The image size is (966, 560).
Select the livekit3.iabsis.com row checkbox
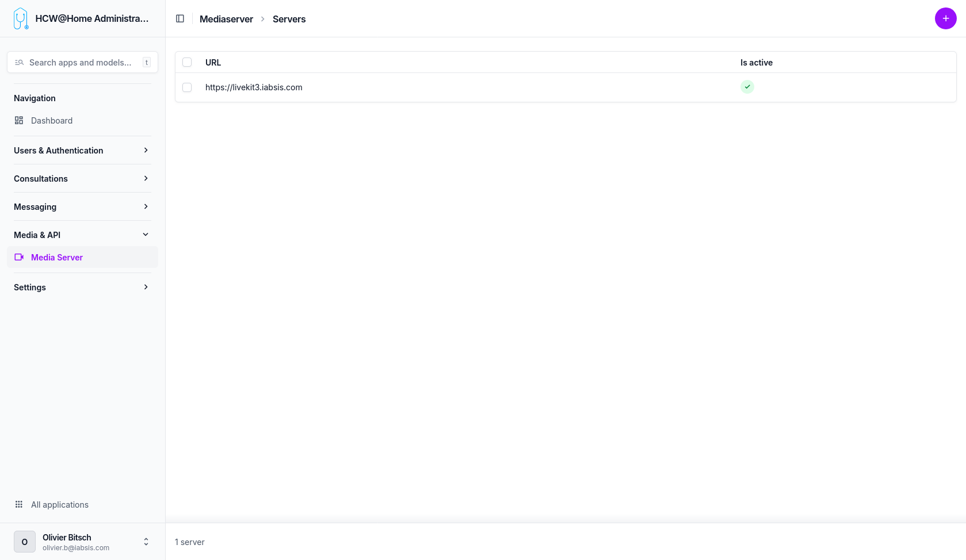[187, 87]
